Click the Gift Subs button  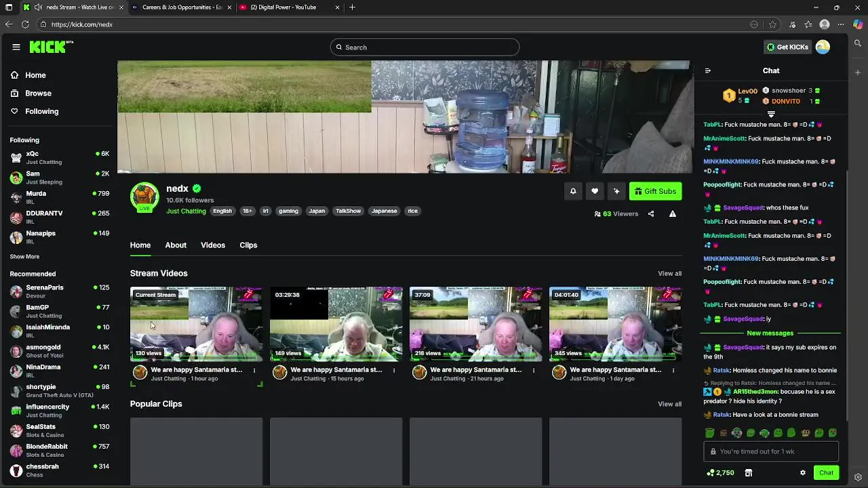coord(655,191)
